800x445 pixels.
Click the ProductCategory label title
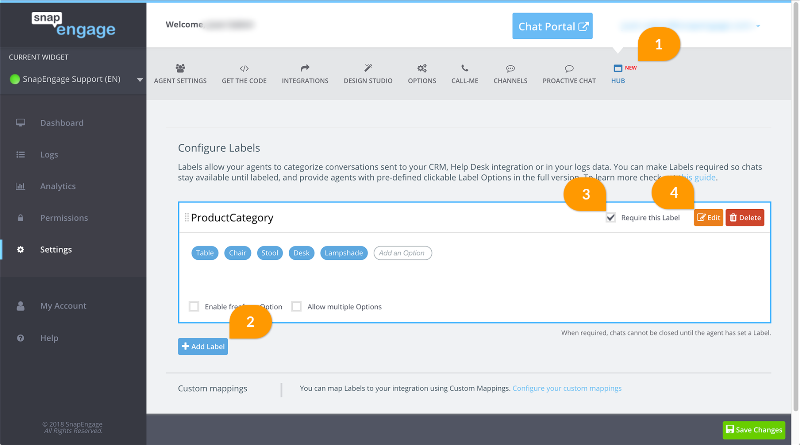pyautogui.click(x=232, y=218)
